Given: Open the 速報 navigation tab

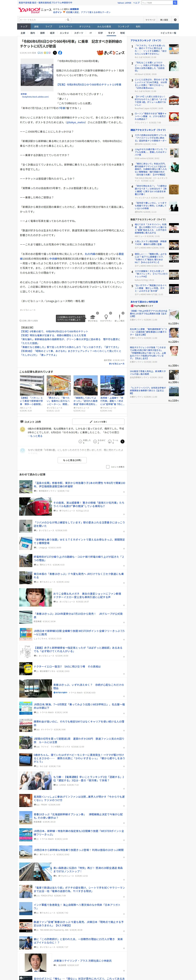Looking at the screenshot, I should click(36, 27).
